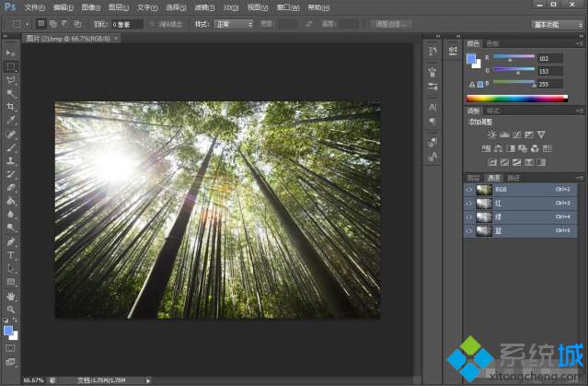Click the 羽化 feather input field

point(128,24)
